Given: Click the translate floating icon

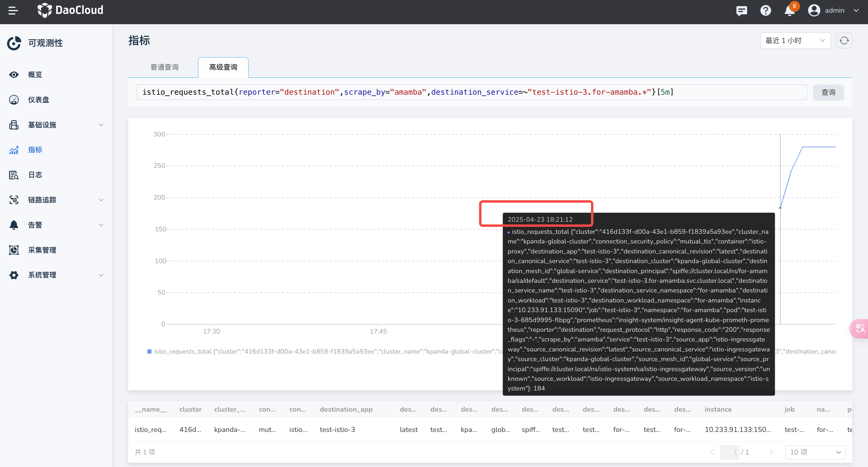Looking at the screenshot, I should 860,328.
